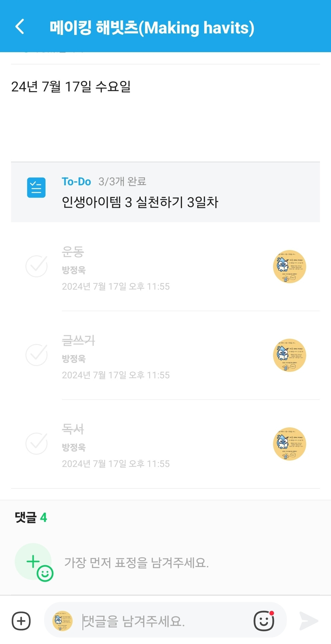
Task: Tap the To-Do label link
Action: point(76,182)
